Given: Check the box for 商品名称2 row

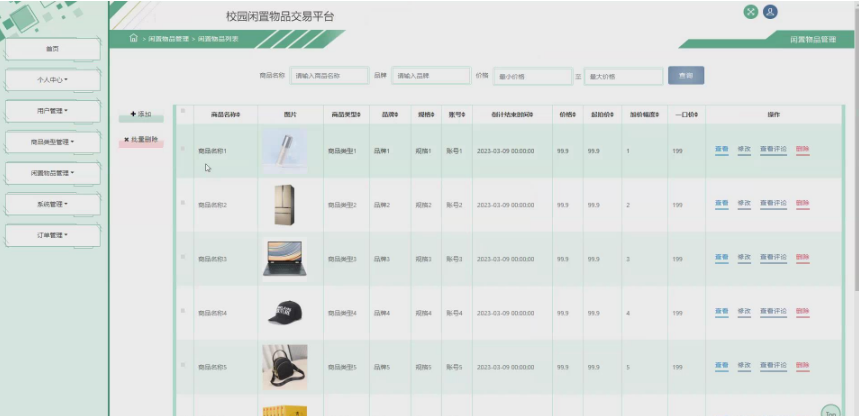Looking at the screenshot, I should click(x=183, y=203).
